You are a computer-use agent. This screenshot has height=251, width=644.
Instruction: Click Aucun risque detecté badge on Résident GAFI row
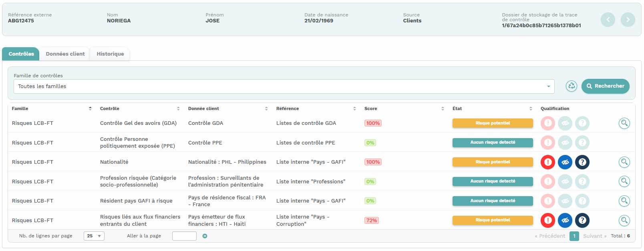[x=493, y=201]
